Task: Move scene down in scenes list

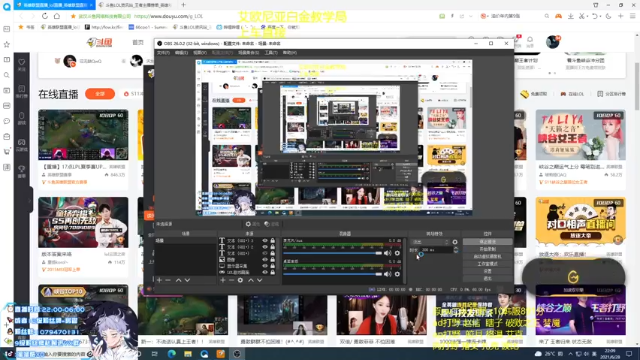Action: click(187, 280)
